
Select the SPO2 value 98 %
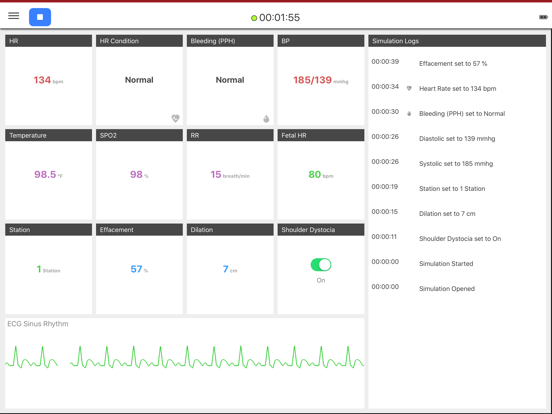(x=139, y=175)
